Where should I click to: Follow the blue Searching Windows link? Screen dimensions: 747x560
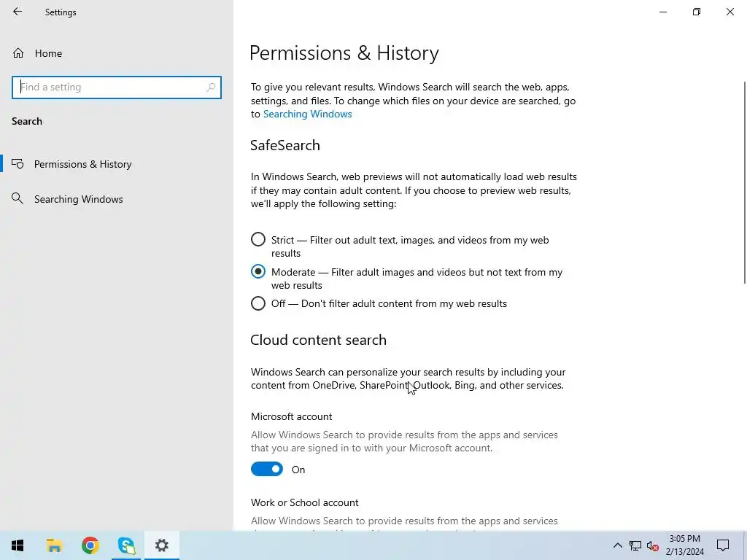point(307,114)
